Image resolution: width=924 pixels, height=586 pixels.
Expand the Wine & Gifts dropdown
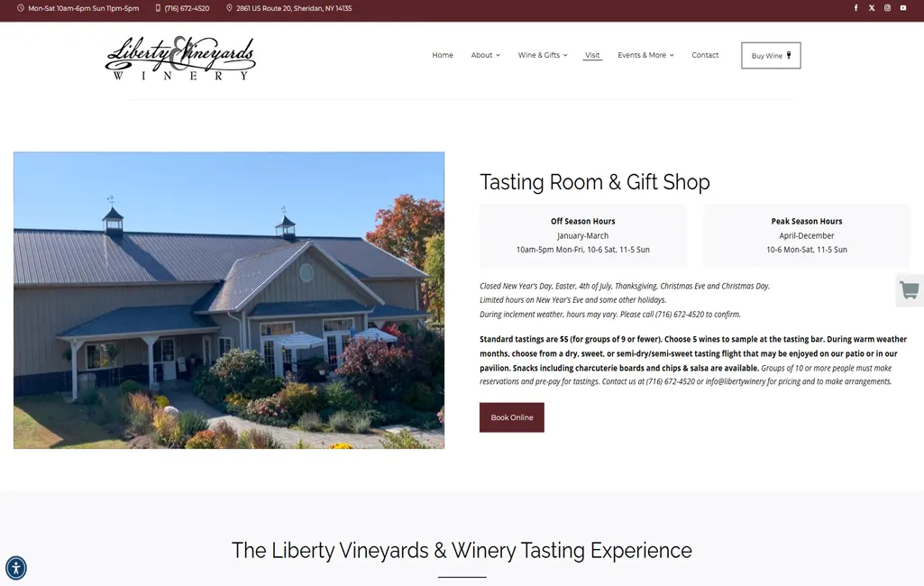click(x=543, y=55)
